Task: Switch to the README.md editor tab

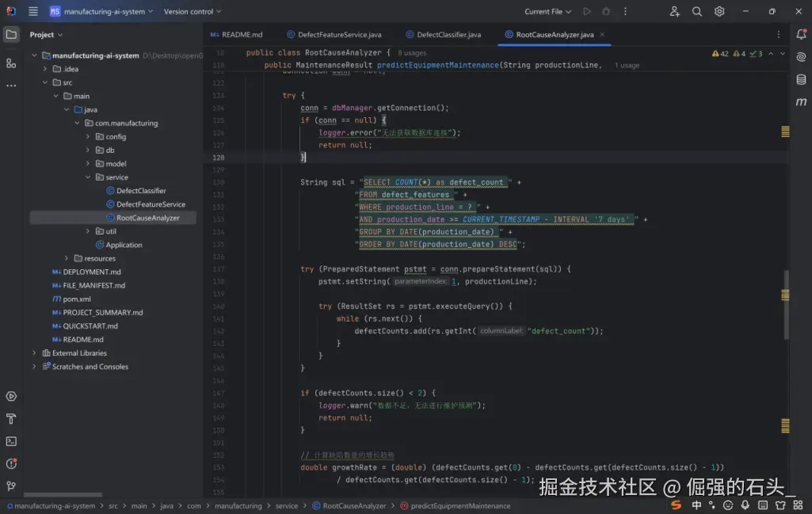Action: click(x=242, y=35)
